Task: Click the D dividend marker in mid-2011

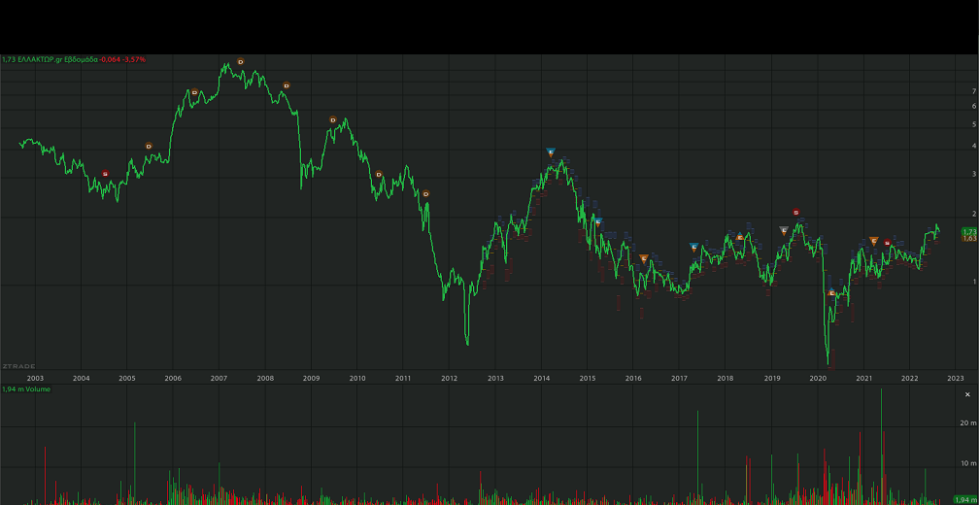Action: pyautogui.click(x=425, y=194)
